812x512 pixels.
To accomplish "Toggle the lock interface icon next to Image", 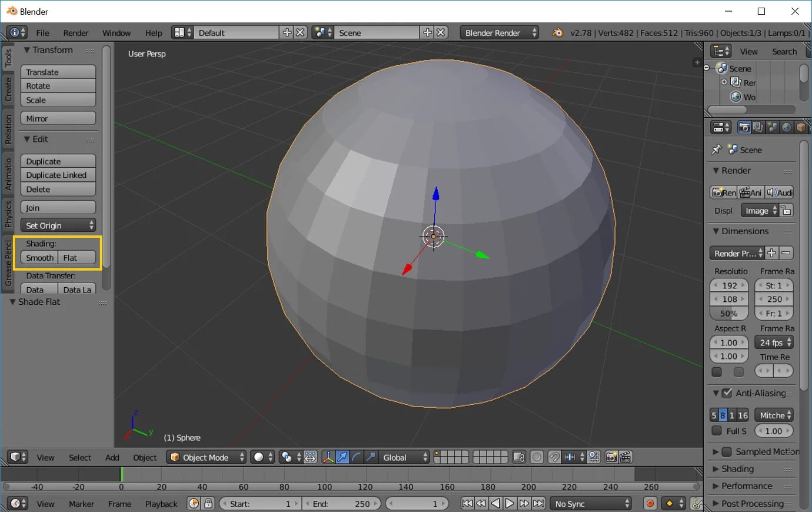I will pyautogui.click(x=787, y=211).
